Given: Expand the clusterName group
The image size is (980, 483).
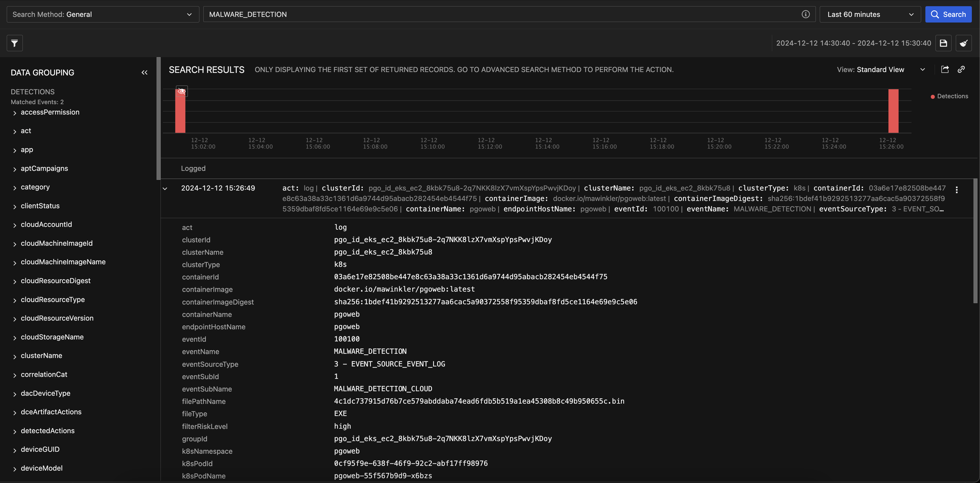Looking at the screenshot, I should [14, 356].
